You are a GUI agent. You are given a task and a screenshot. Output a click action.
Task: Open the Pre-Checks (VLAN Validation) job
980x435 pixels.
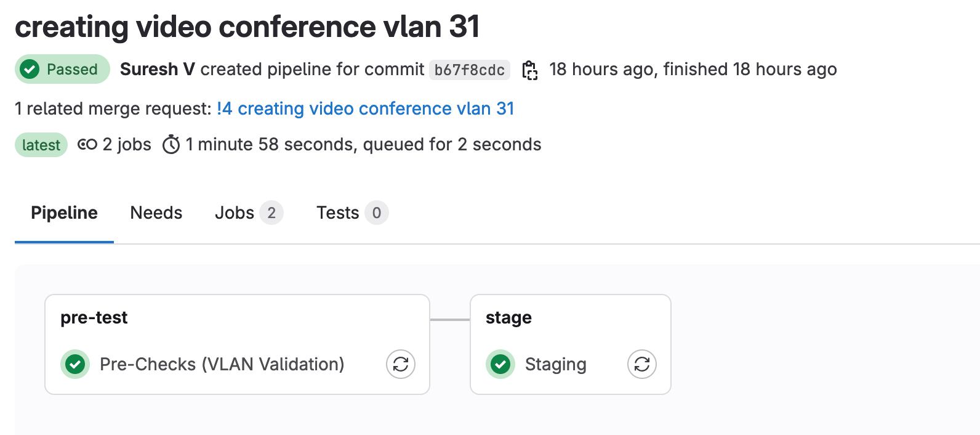coord(222,364)
